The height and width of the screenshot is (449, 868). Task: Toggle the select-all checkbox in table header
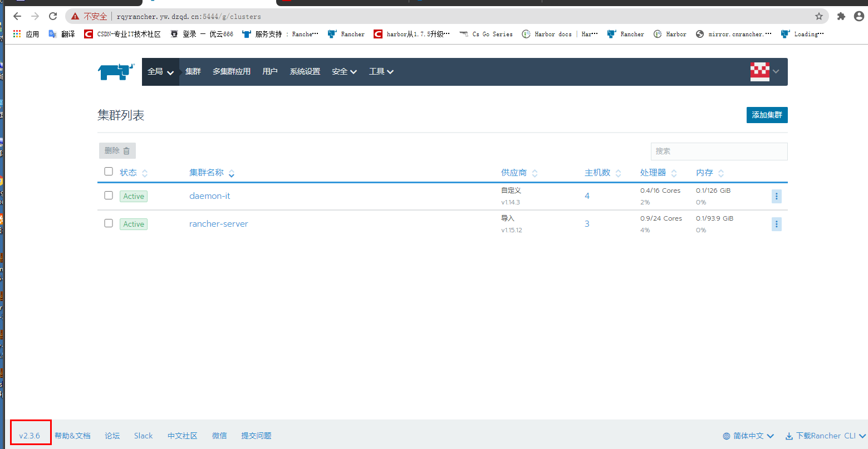coord(108,171)
